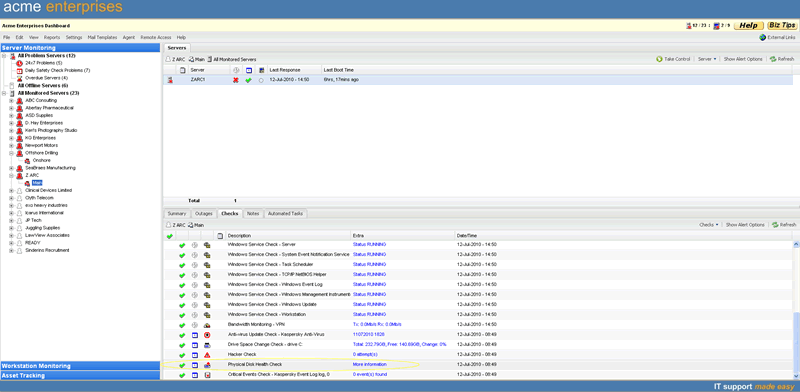Expand the Juggling Supplies node
800x392 pixels.
11,228
